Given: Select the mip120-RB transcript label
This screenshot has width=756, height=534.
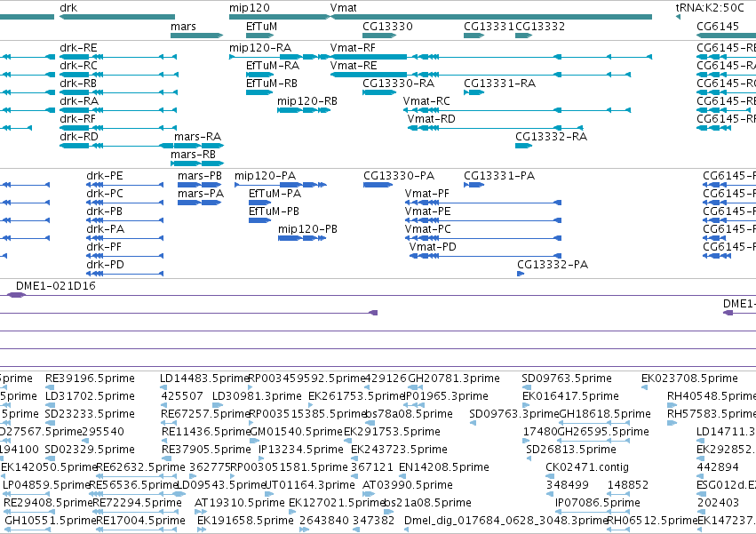Looking at the screenshot, I should [x=307, y=101].
